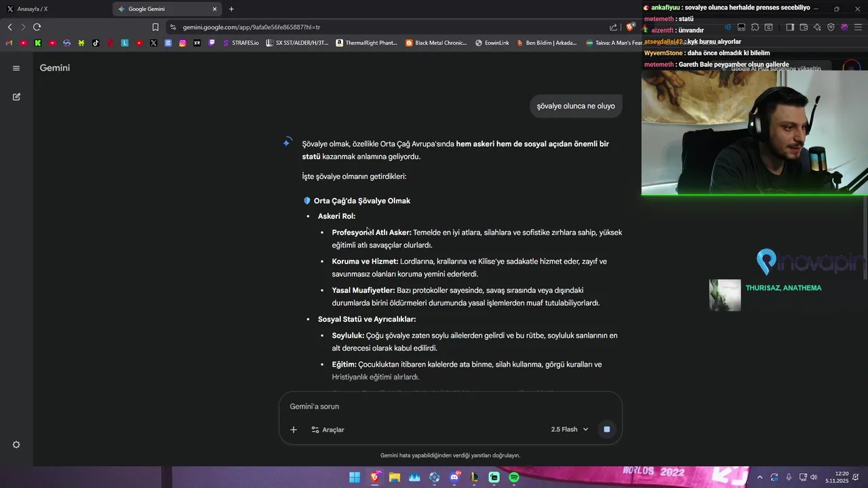The height and width of the screenshot is (488, 868).
Task: Click the Gemini title text
Action: (55, 68)
